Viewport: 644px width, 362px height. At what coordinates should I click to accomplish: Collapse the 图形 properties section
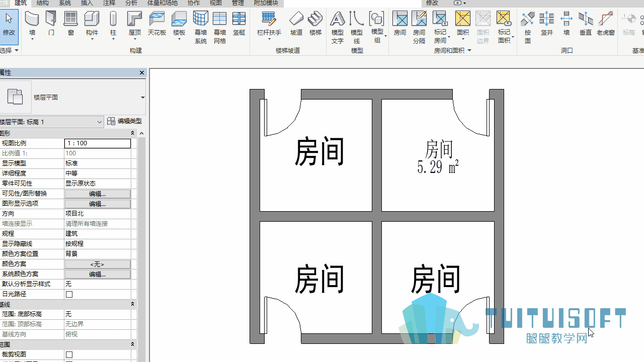[x=133, y=133]
